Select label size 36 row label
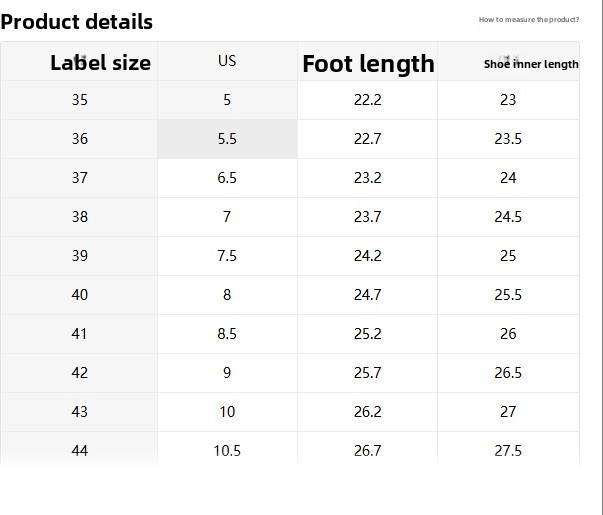 pyautogui.click(x=80, y=139)
